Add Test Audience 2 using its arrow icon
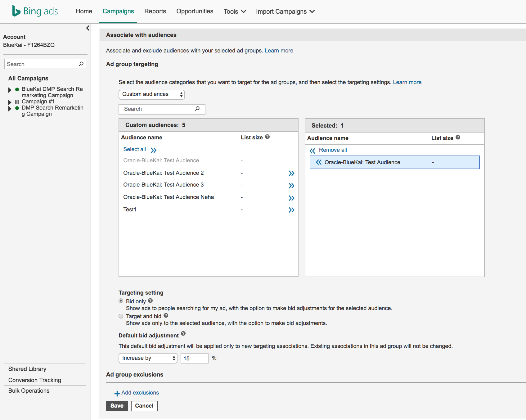The height and width of the screenshot is (420, 526). coord(291,173)
